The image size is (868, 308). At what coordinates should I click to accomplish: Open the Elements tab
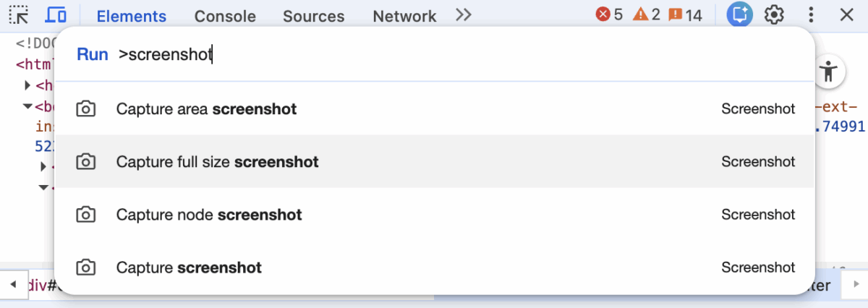click(x=131, y=16)
